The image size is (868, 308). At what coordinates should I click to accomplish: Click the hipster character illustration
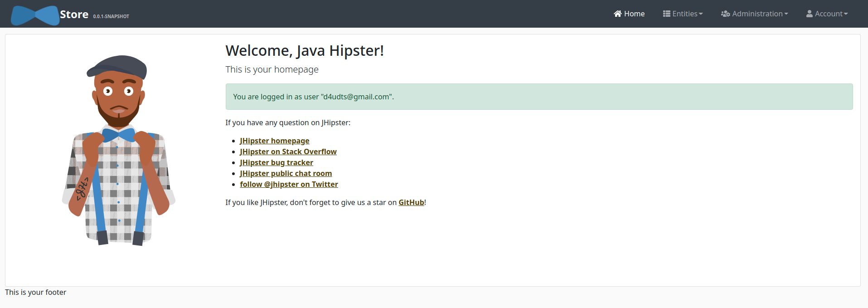pos(118,151)
